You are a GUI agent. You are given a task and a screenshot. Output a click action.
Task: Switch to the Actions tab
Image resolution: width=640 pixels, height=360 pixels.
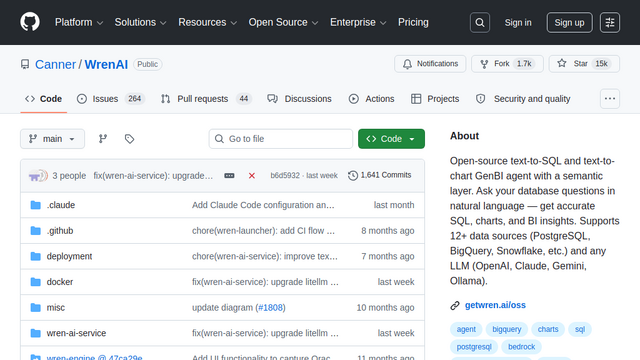(x=371, y=99)
